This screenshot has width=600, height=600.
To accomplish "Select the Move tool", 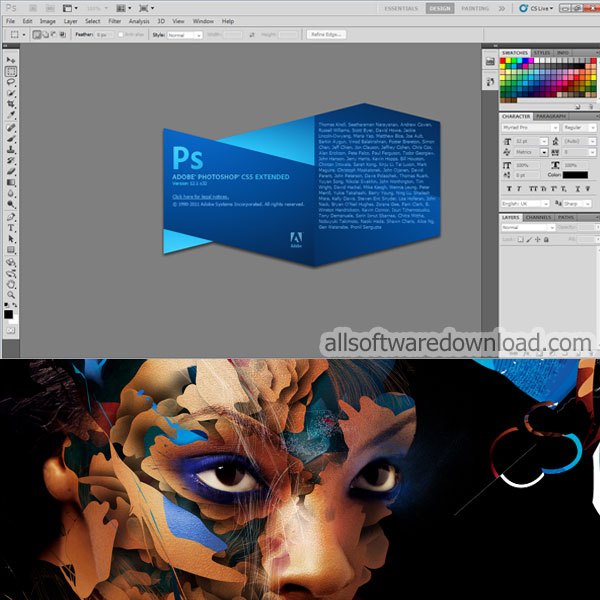I will click(x=11, y=60).
